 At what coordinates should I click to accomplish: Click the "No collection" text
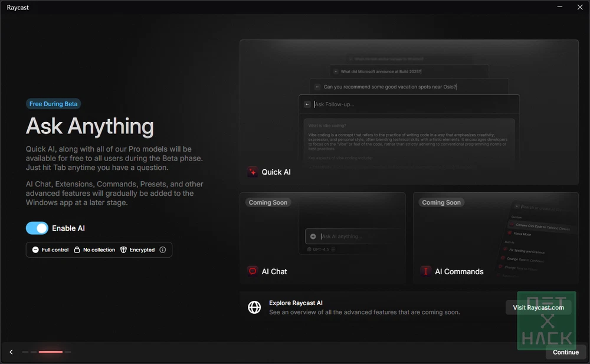click(x=99, y=250)
